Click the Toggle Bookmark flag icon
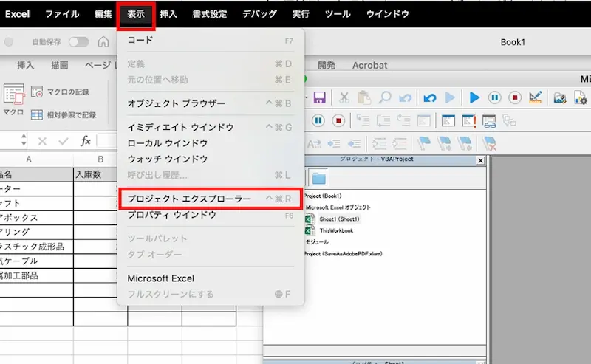591x364 pixels. click(x=424, y=143)
